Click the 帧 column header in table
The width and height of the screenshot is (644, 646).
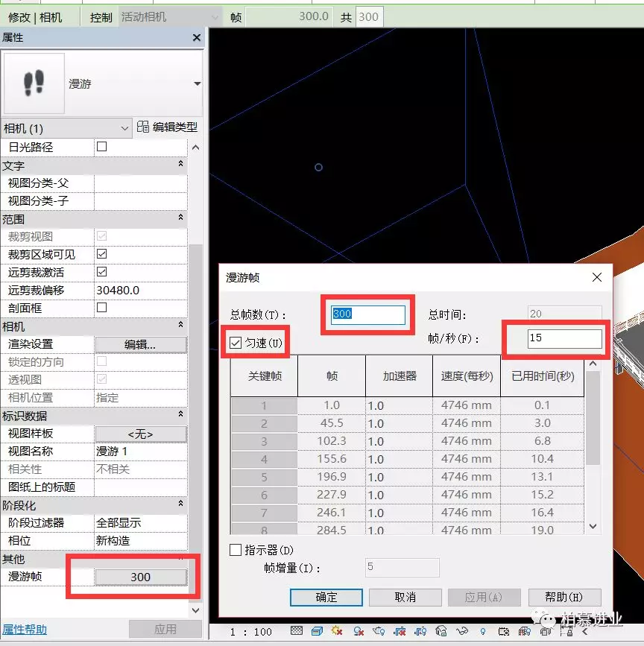coord(332,376)
